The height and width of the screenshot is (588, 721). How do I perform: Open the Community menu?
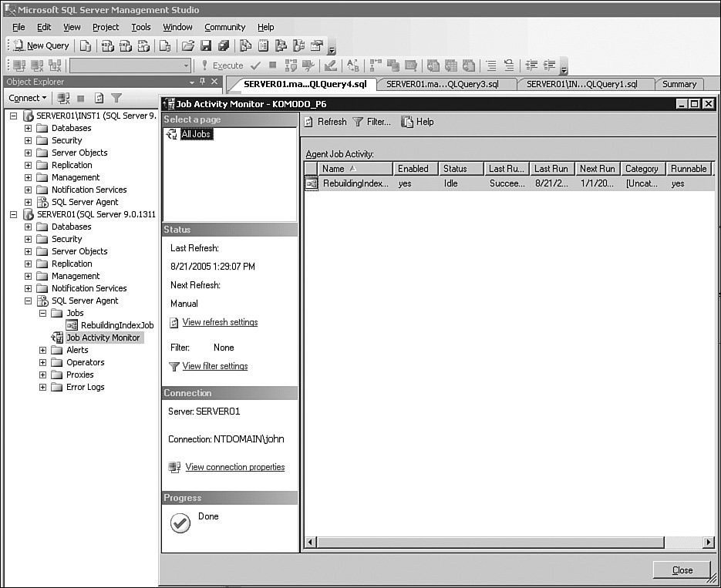[225, 27]
